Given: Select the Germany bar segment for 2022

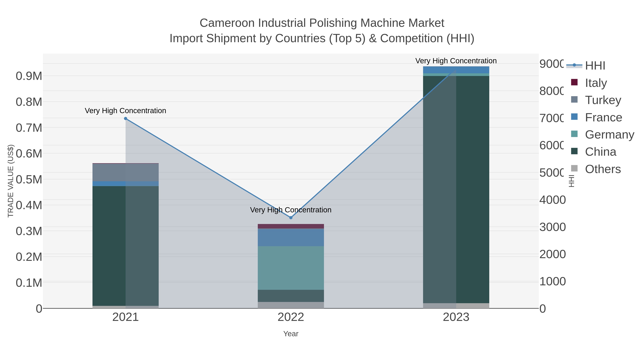Looking at the screenshot, I should coord(291,268).
